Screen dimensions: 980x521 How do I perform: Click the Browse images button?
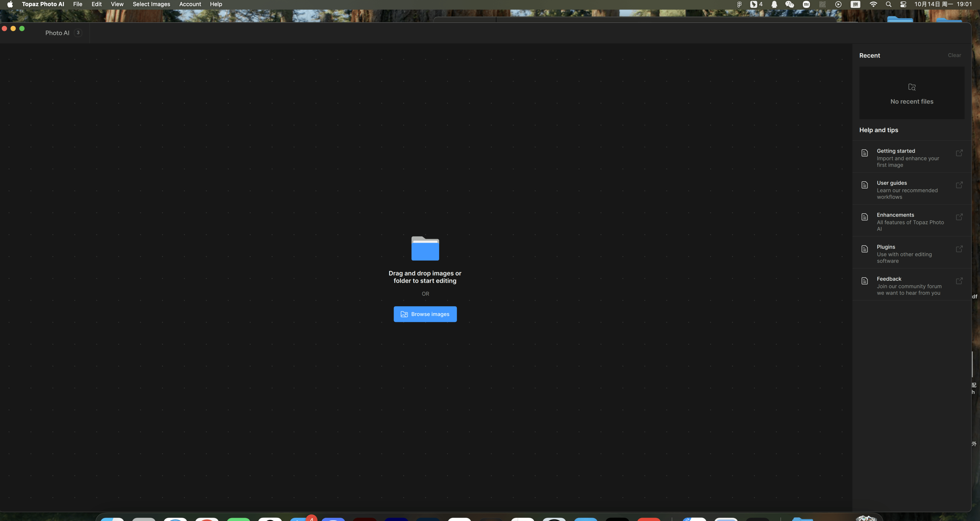pyautogui.click(x=425, y=314)
